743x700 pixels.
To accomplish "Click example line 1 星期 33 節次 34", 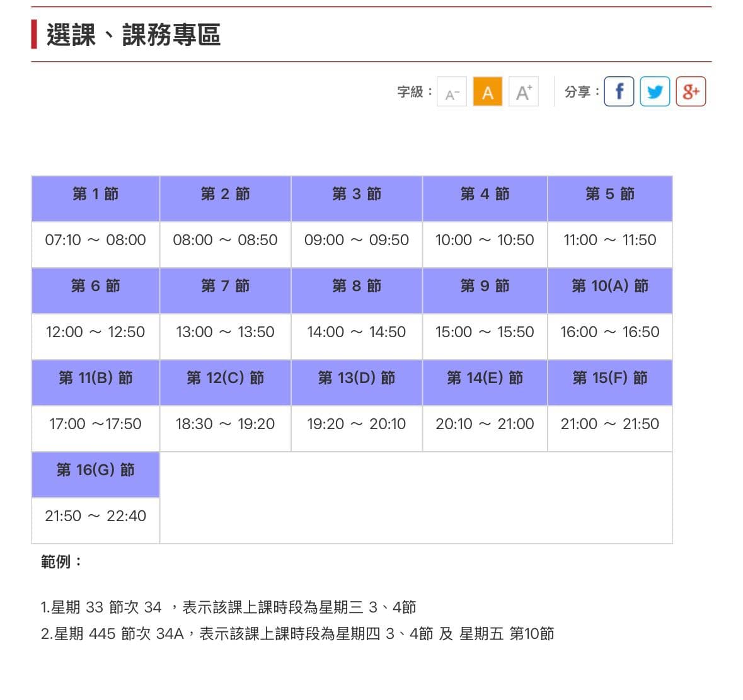I will (228, 607).
